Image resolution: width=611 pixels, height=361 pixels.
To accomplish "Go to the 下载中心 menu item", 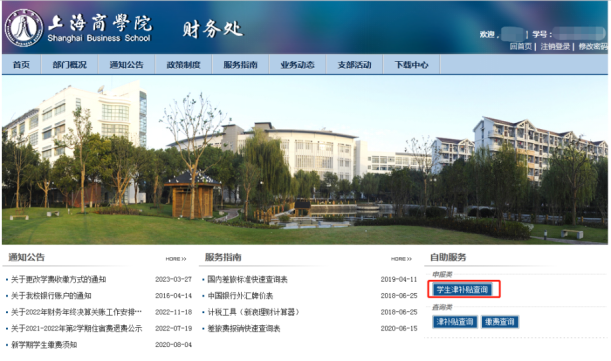I will coord(411,64).
